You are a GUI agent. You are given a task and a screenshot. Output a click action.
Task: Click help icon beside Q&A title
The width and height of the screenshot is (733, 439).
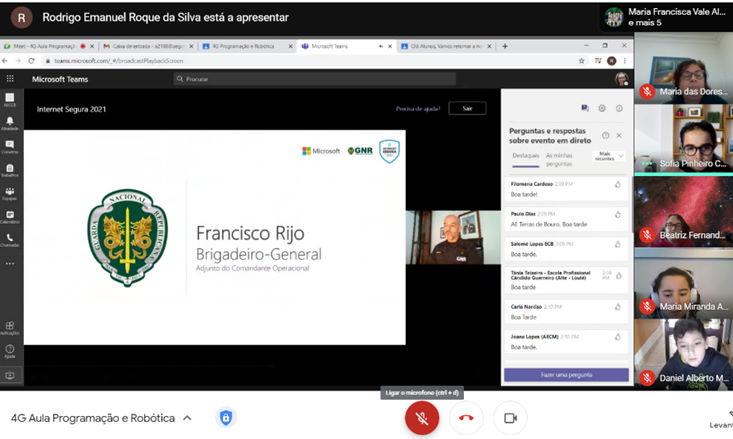pos(605,136)
